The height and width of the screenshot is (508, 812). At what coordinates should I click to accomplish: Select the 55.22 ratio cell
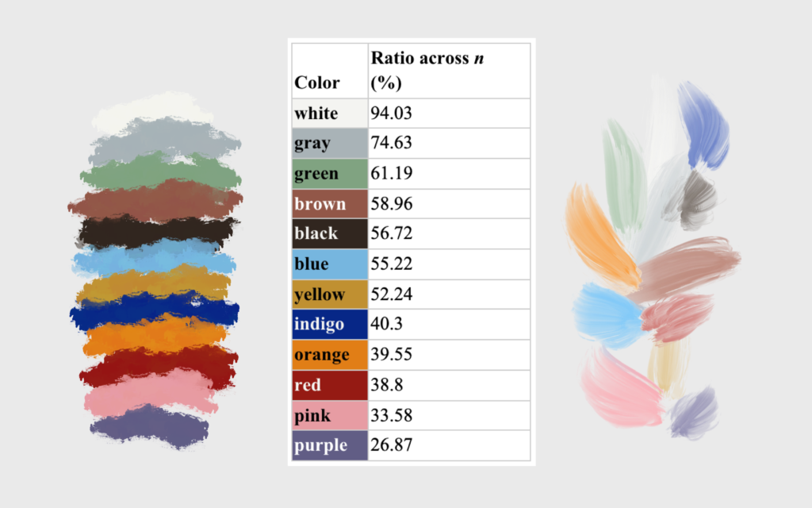pyautogui.click(x=449, y=264)
